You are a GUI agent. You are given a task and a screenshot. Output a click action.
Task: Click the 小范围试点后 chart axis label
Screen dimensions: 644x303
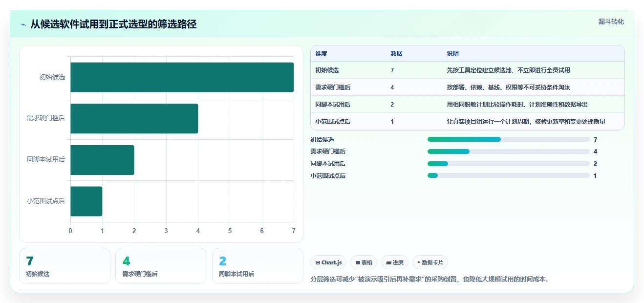point(46,201)
